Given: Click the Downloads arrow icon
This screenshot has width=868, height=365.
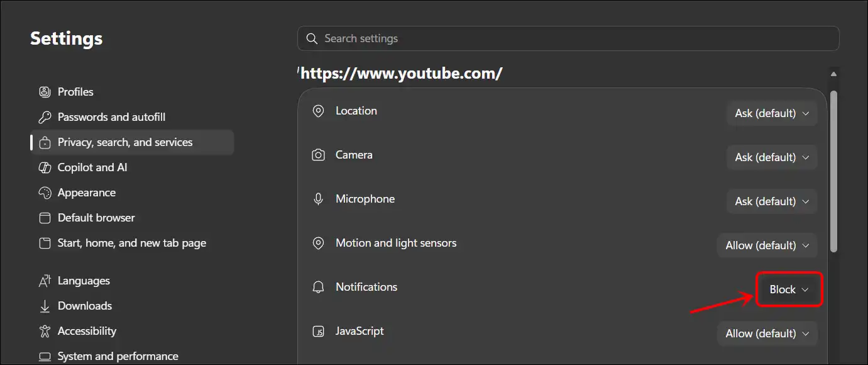Looking at the screenshot, I should click(x=45, y=306).
